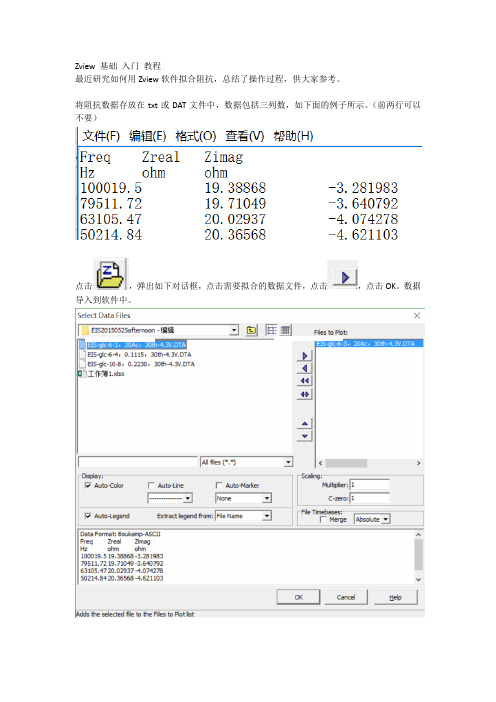Open the marker None dropdown
This screenshot has width=496, height=702.
tap(267, 498)
